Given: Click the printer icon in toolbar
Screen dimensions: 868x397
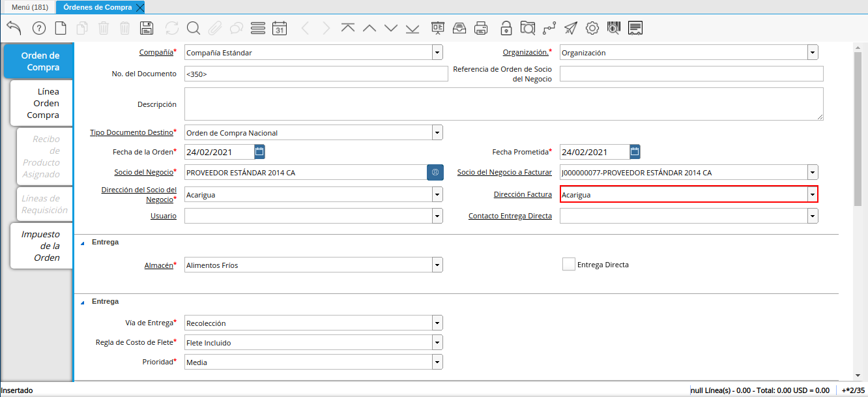Looking at the screenshot, I should click(481, 28).
